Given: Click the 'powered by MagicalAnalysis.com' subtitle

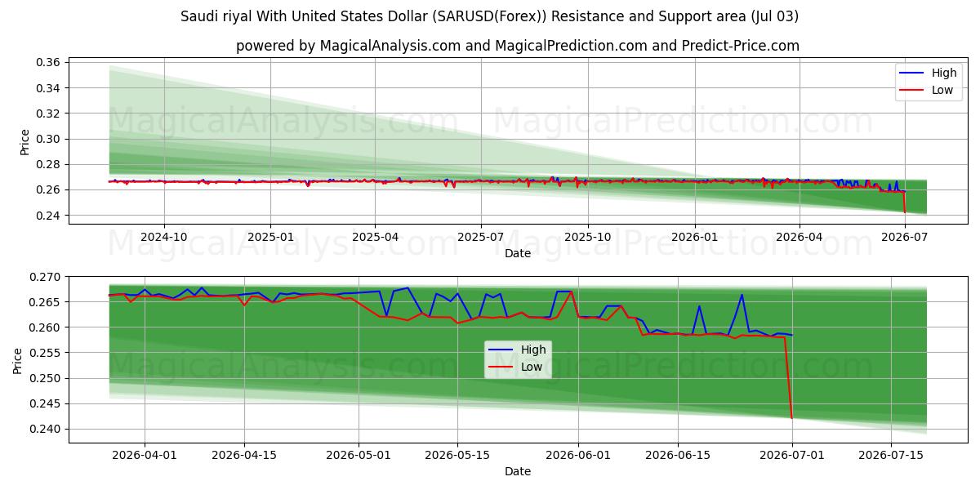Looking at the screenshot, I should [x=518, y=46].
